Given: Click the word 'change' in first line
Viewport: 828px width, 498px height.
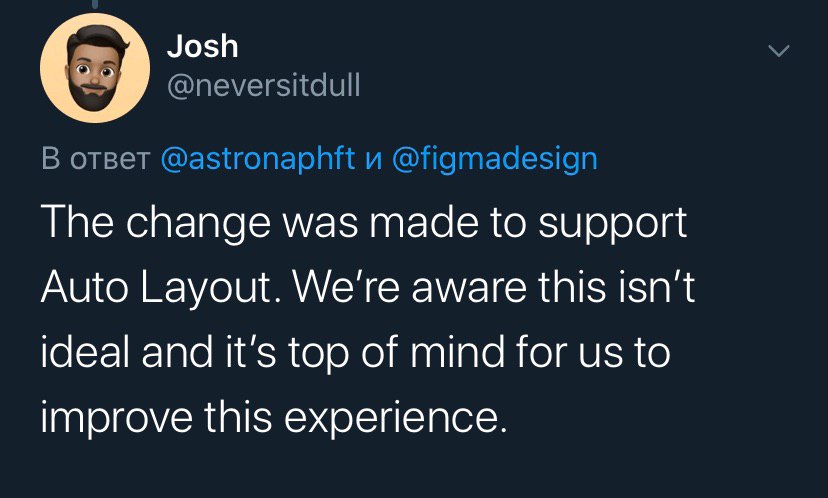Looking at the screenshot, I should [198, 224].
